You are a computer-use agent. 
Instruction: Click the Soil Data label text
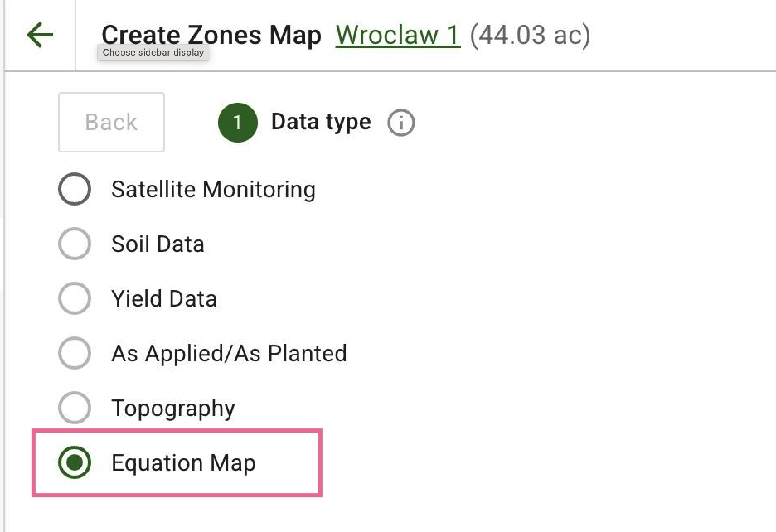pos(158,244)
